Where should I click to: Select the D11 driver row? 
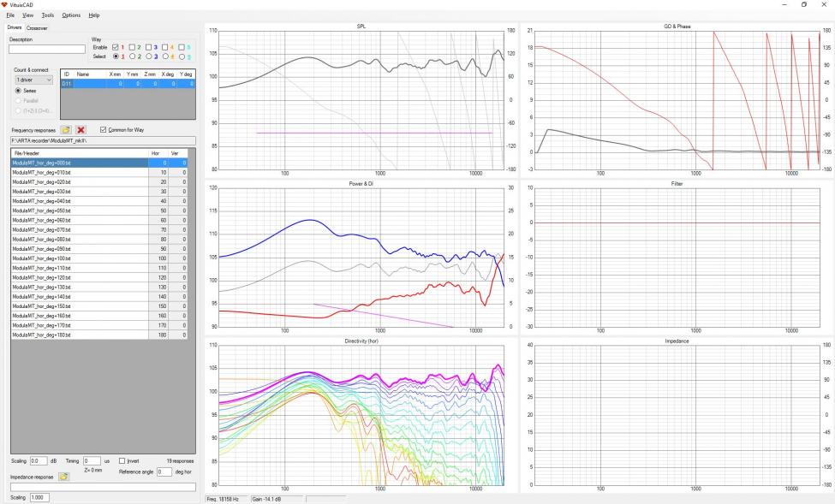tap(128, 84)
